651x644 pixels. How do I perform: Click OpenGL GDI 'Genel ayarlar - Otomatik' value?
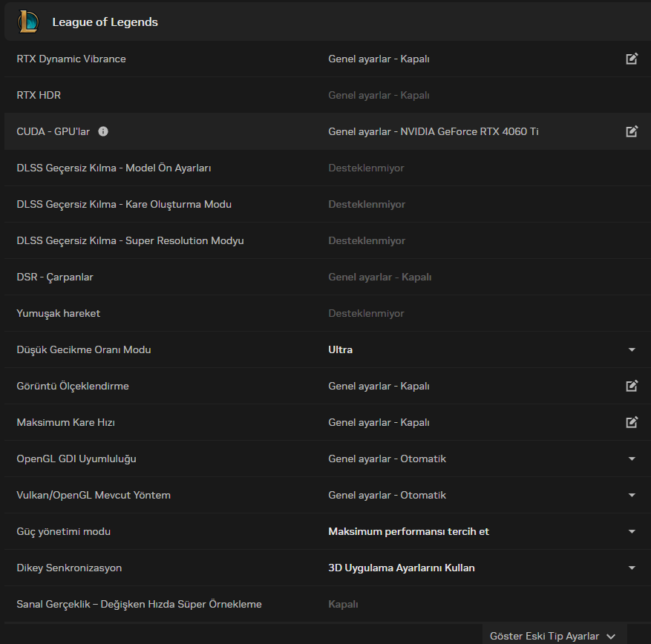click(387, 459)
